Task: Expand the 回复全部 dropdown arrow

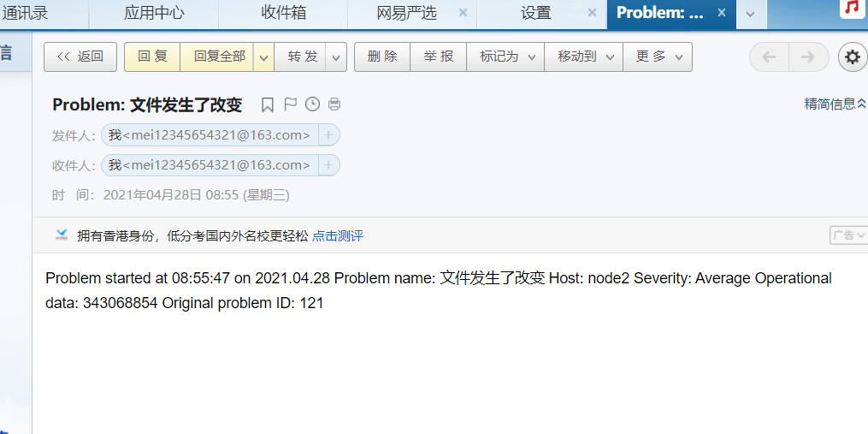Action: [x=263, y=57]
